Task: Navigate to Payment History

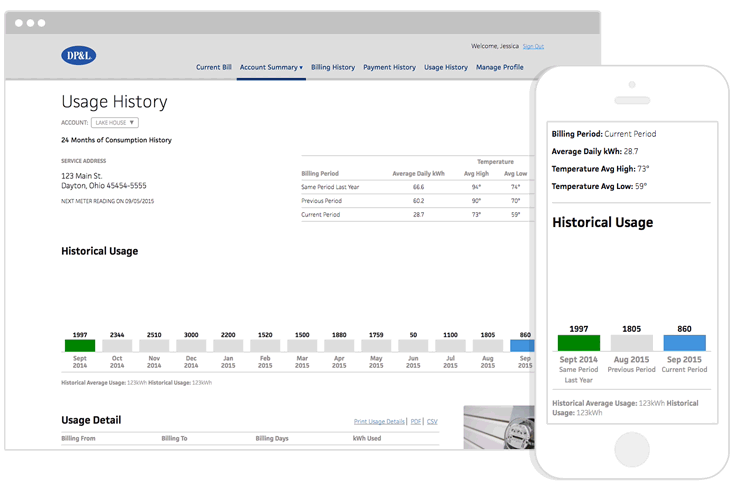Action: click(389, 67)
